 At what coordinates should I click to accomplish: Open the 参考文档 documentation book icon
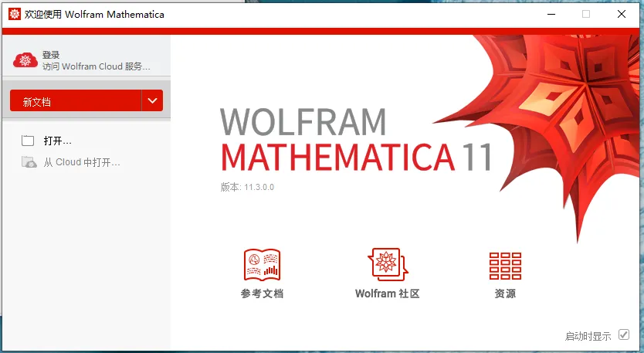pyautogui.click(x=262, y=265)
